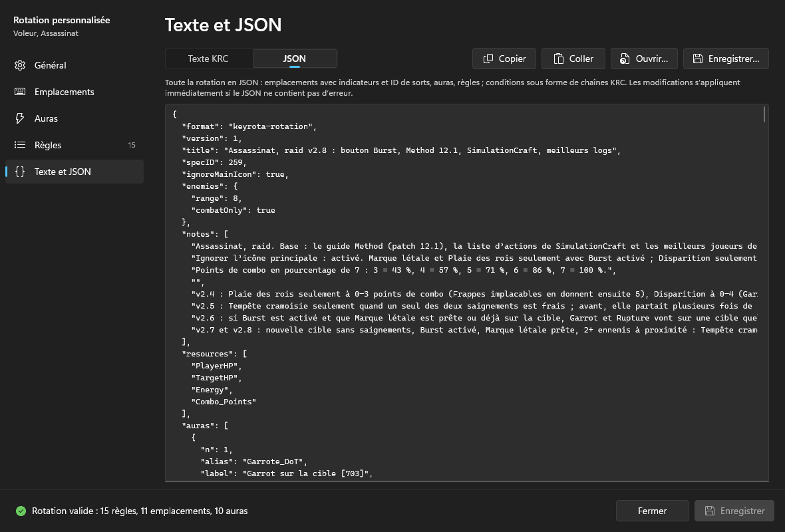Click the "label": "Garrot sur la cible [703]" line
The width and height of the screenshot is (785, 532).
click(286, 473)
